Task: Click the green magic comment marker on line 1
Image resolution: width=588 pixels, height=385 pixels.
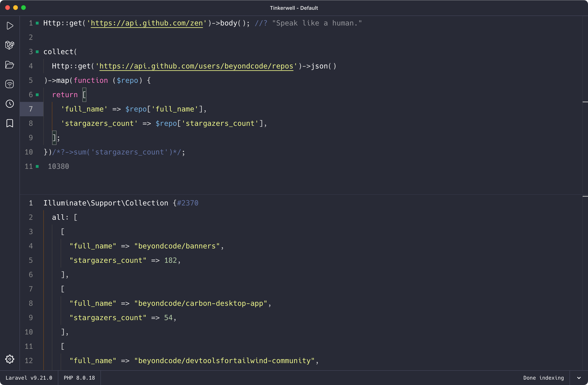Action: coord(37,23)
